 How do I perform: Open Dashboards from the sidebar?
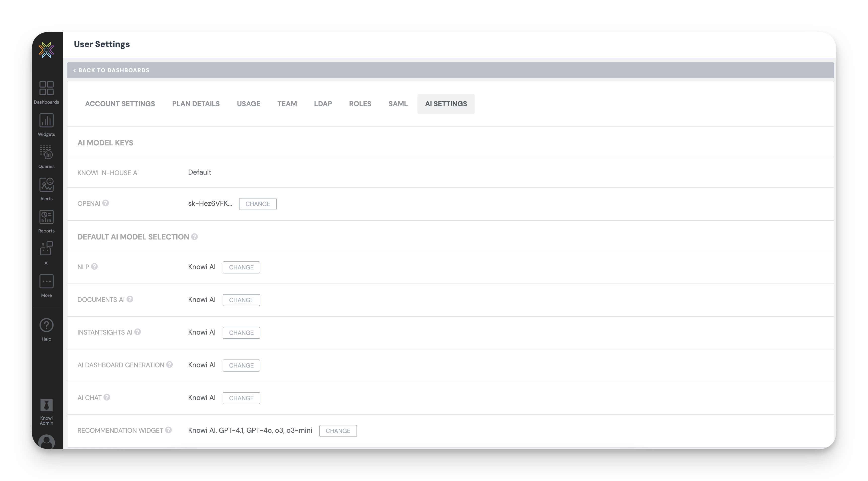(x=46, y=92)
